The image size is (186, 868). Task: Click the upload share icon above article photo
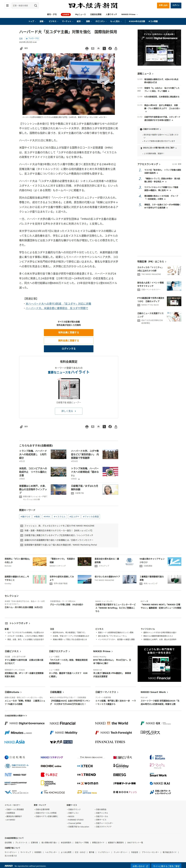coord(116,48)
